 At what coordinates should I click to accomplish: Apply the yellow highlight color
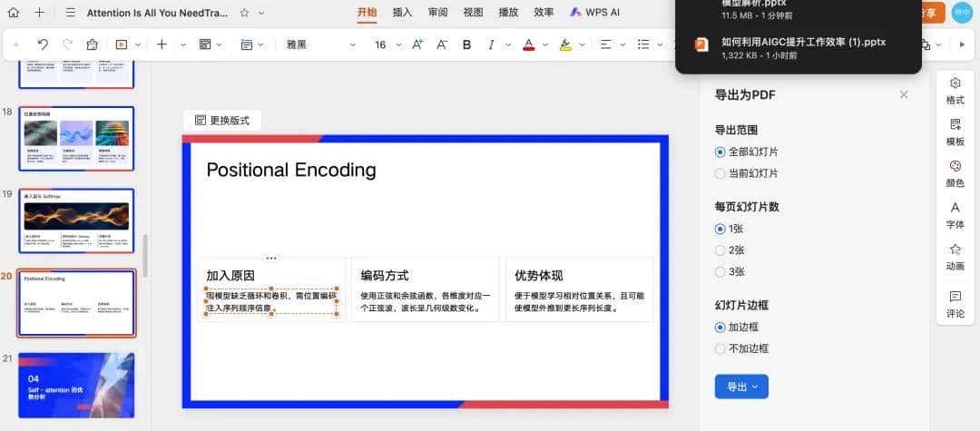[x=565, y=44]
